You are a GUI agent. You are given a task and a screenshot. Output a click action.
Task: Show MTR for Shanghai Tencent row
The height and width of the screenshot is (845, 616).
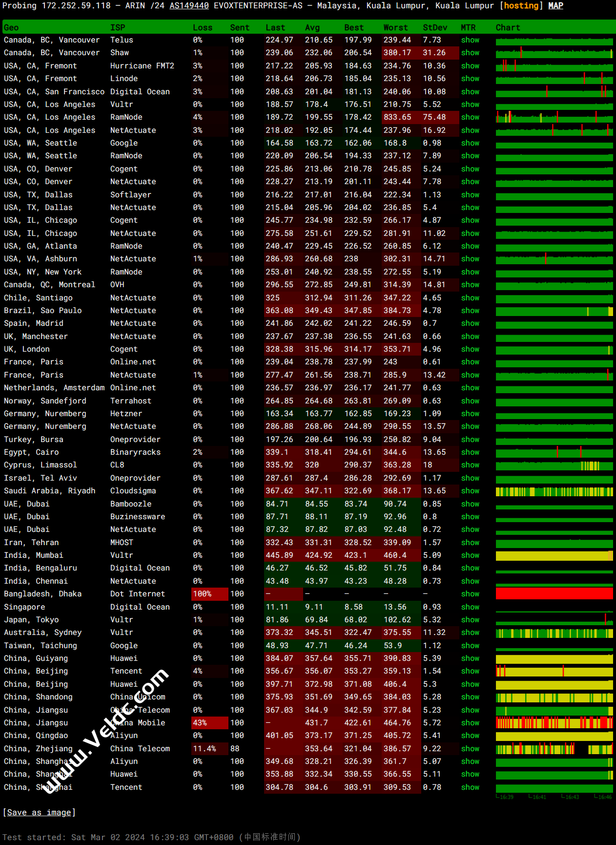[x=470, y=787]
